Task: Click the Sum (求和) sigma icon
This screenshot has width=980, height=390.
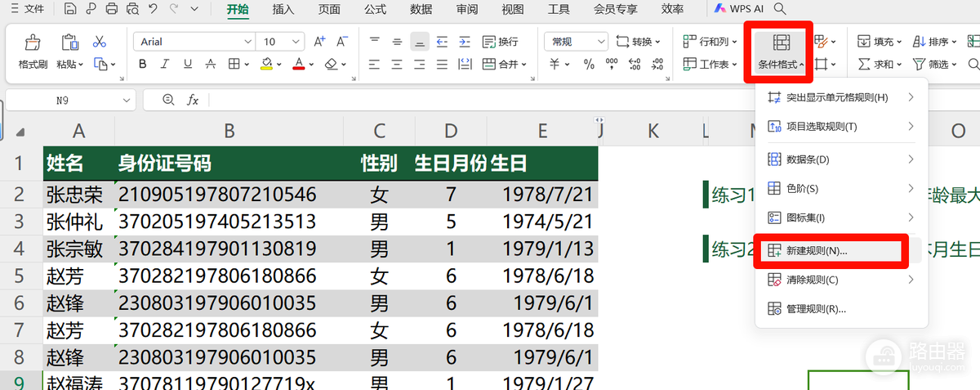Action: [865, 64]
